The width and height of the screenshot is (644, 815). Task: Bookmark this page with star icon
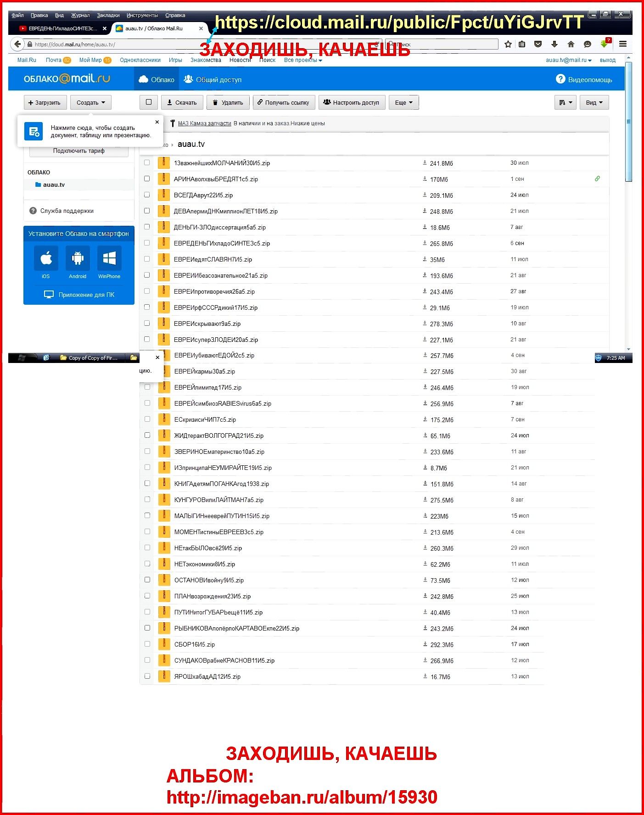[x=508, y=44]
